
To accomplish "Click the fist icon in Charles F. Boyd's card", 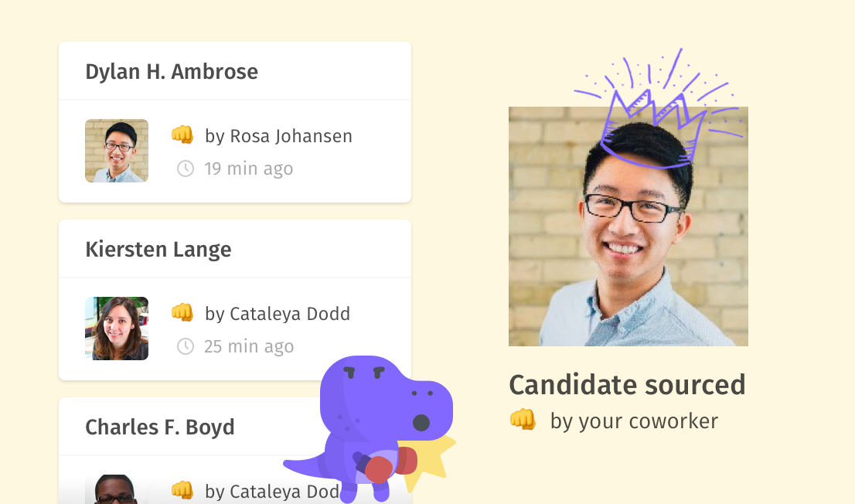I will 182,490.
